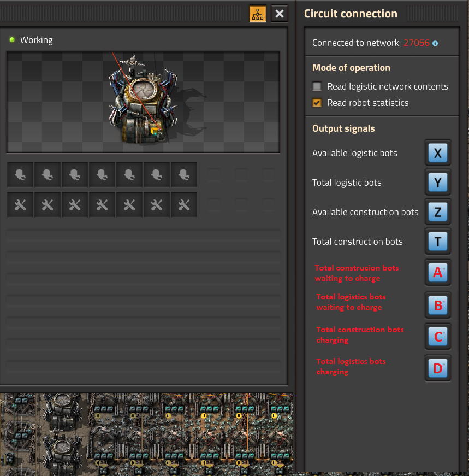
Task: Click the 'Working' status text
Action: click(x=37, y=40)
